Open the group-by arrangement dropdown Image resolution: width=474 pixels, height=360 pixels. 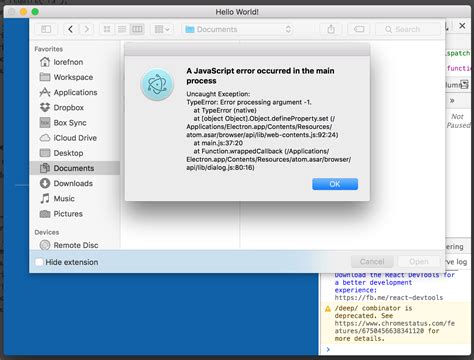(162, 29)
